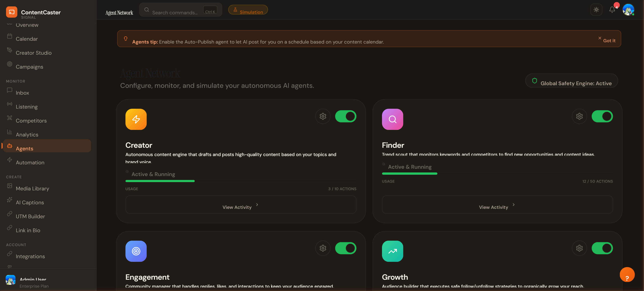Screen dimensions: 644x291
Task: Click Creator usage progress bar
Action: coord(241,181)
